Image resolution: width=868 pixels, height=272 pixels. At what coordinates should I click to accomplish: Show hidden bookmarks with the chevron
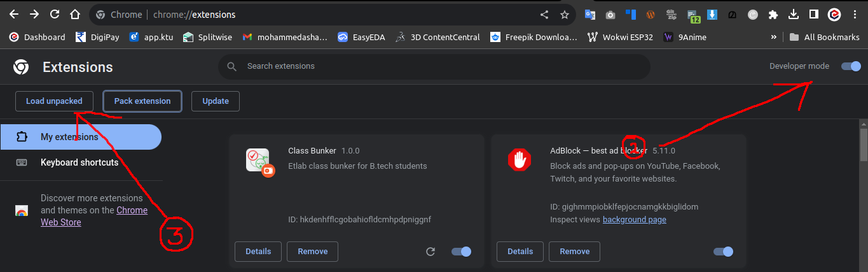[x=774, y=37]
